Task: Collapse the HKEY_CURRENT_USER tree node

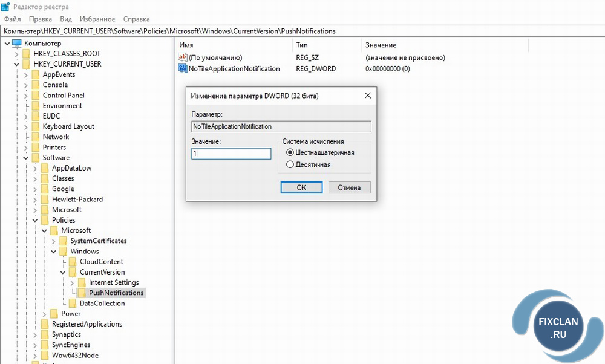Action: pos(16,64)
